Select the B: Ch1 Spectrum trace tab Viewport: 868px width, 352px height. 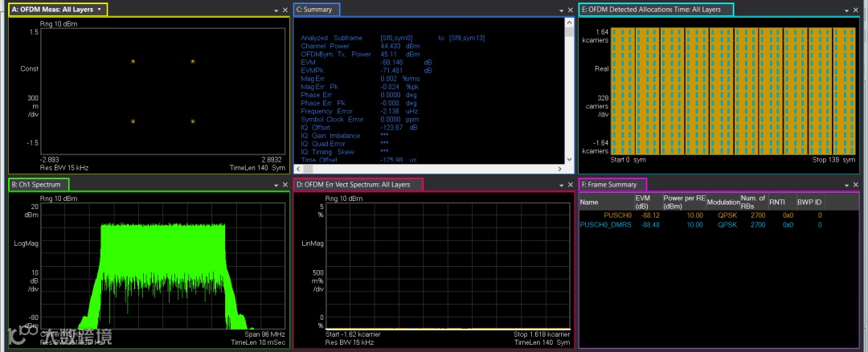point(39,184)
